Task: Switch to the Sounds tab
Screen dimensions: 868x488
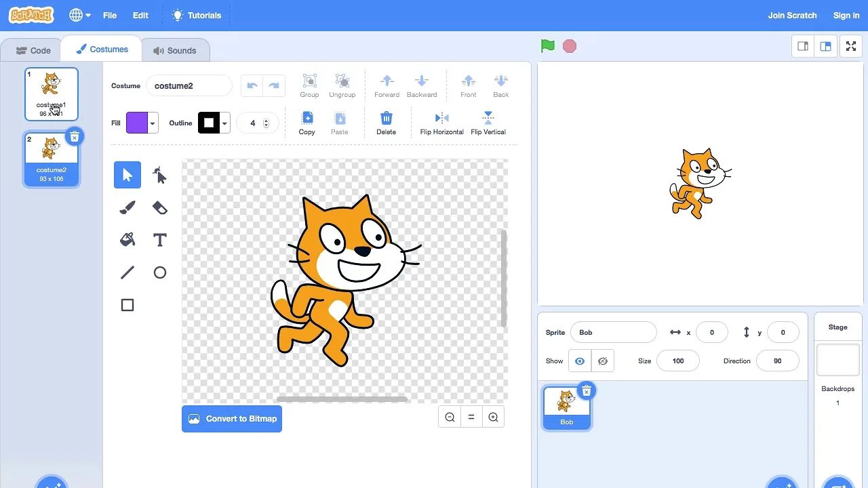Action: coord(175,50)
